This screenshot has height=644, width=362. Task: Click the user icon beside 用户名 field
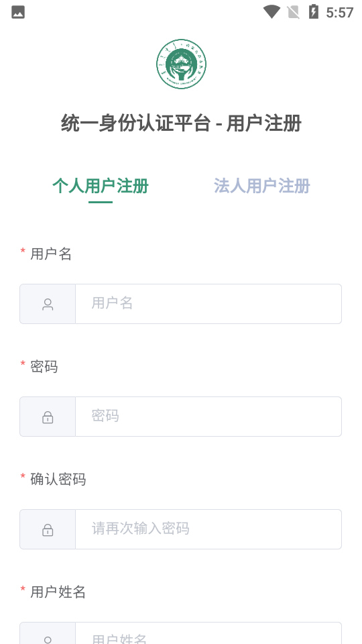coord(48,305)
